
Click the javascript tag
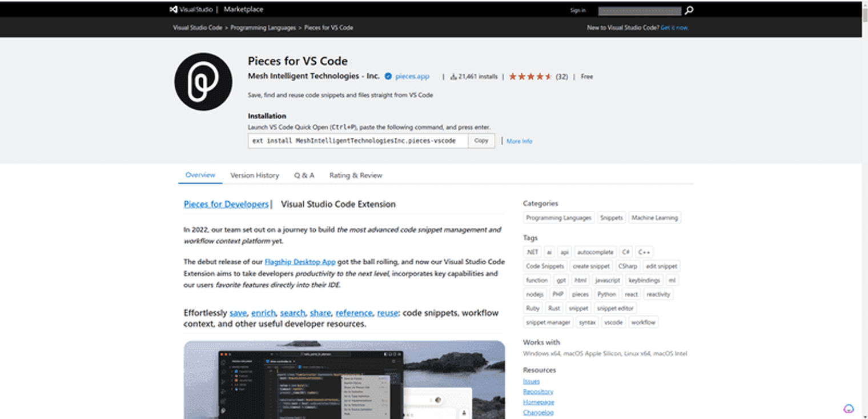[x=607, y=280]
